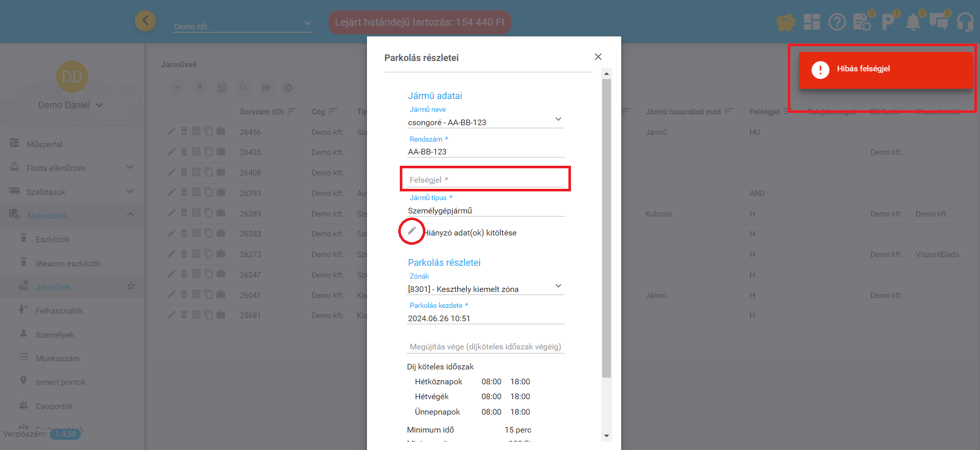This screenshot has height=450, width=980.
Task: Close the Parkolás részletei dialog
Action: click(x=598, y=57)
